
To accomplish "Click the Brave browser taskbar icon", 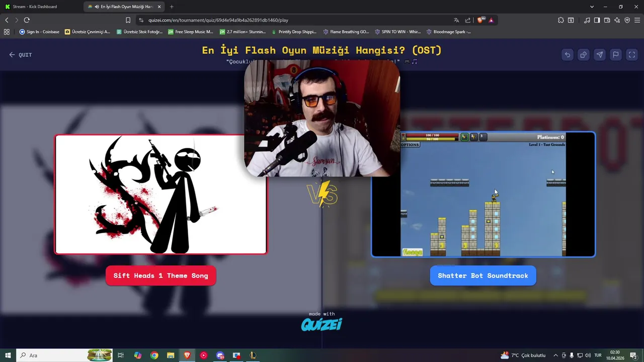I will (x=187, y=355).
